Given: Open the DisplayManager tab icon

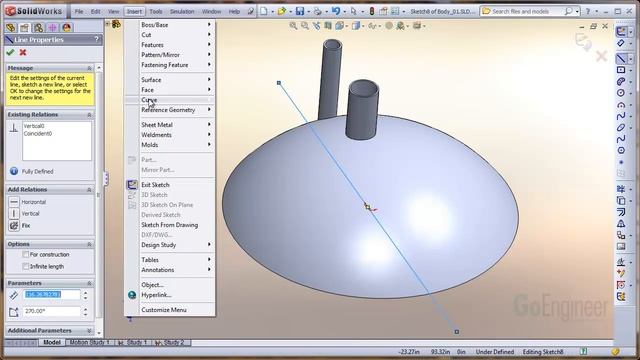Looking at the screenshot, I should (x=67, y=28).
